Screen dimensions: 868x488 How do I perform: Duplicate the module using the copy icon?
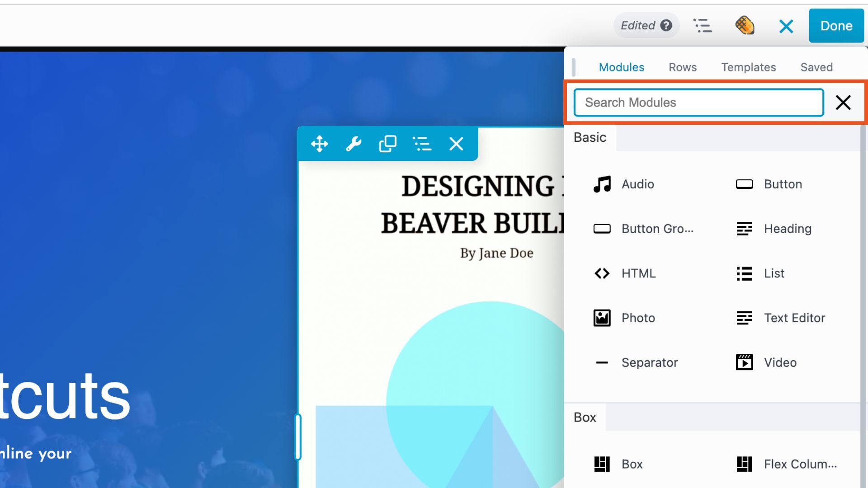387,144
